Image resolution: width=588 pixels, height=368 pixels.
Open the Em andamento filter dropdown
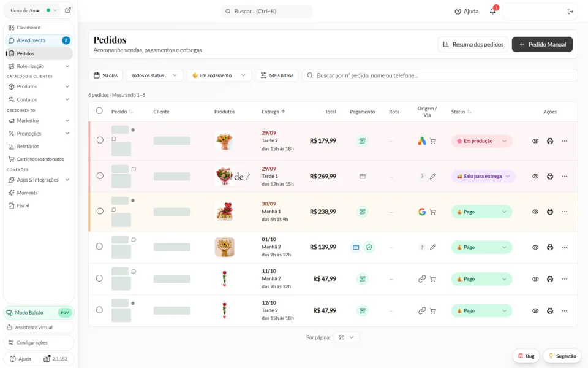[219, 75]
